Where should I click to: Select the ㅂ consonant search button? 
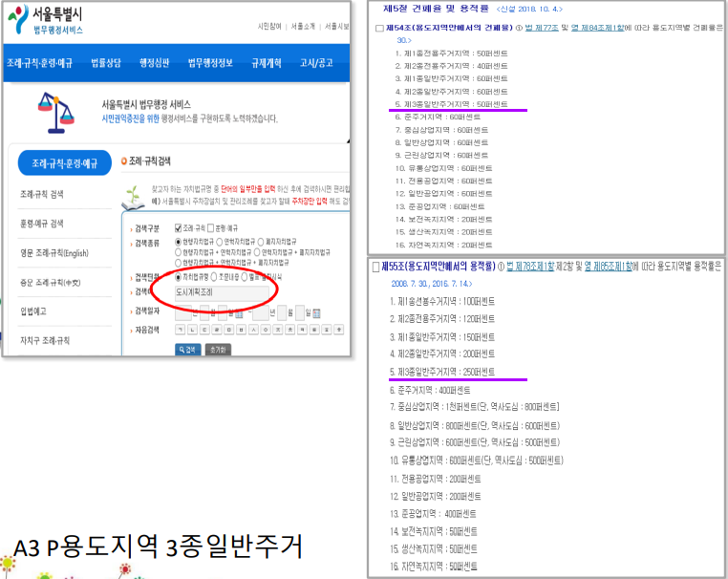241,330
